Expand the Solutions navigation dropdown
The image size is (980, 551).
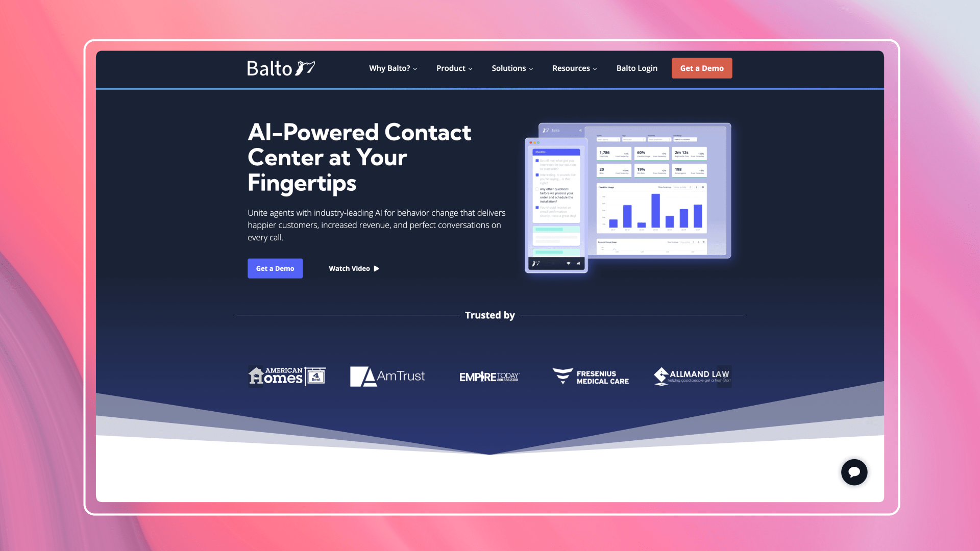[509, 68]
